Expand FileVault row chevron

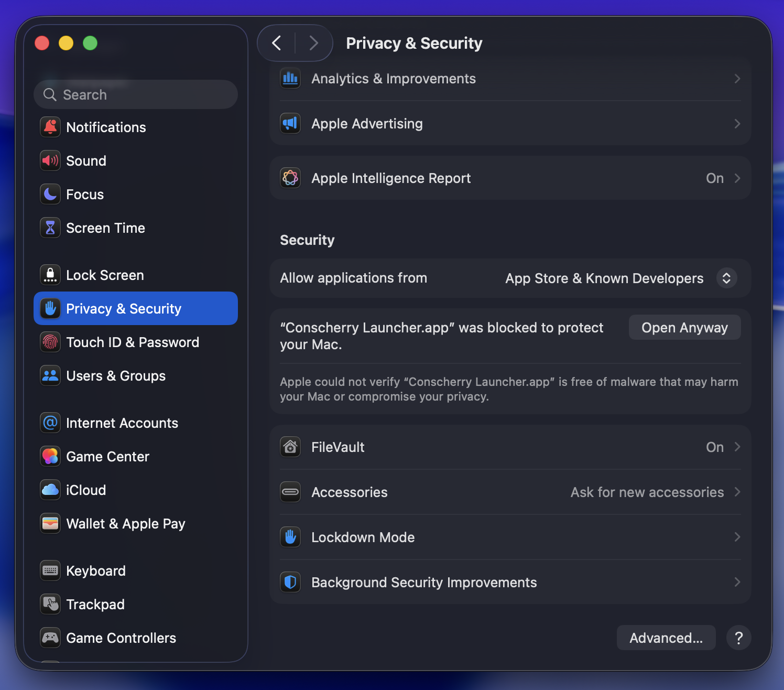(737, 447)
